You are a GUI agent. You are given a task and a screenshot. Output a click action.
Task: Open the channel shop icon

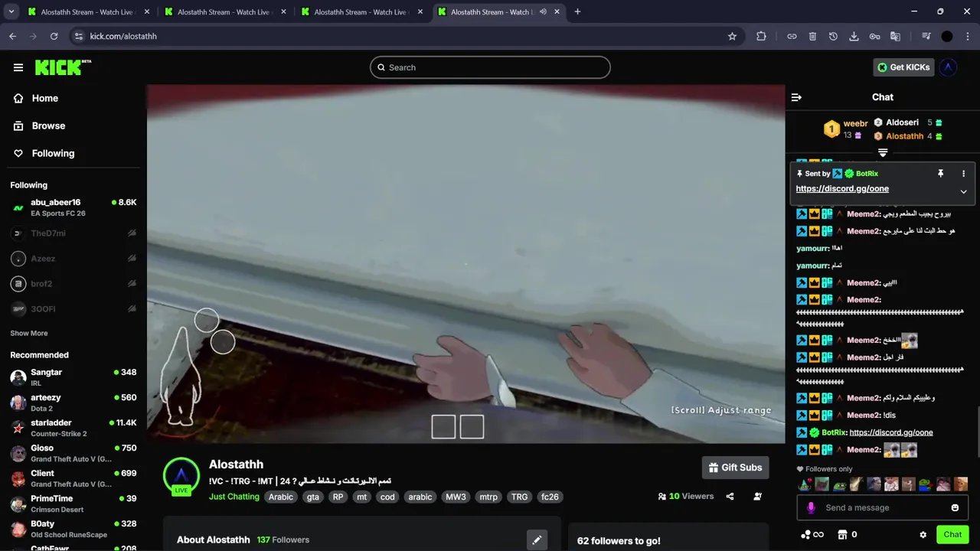tap(842, 535)
